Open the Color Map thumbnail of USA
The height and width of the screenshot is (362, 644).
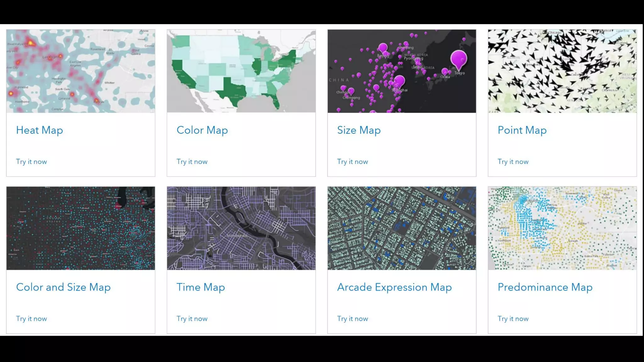(x=241, y=71)
